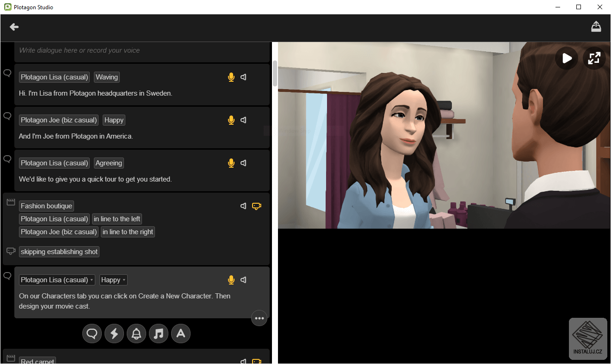This screenshot has width=611, height=364.
Task: Click the script panel vertical scrollbar
Action: tap(275, 73)
